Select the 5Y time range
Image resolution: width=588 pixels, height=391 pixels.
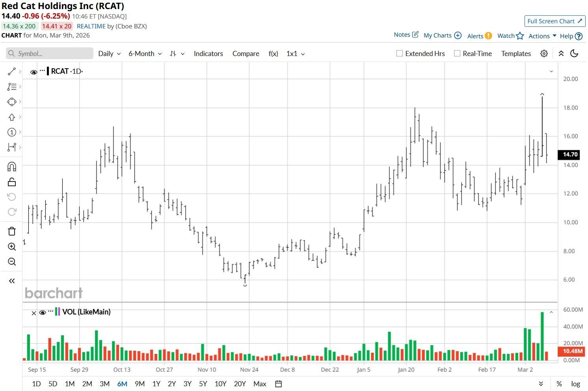203,384
